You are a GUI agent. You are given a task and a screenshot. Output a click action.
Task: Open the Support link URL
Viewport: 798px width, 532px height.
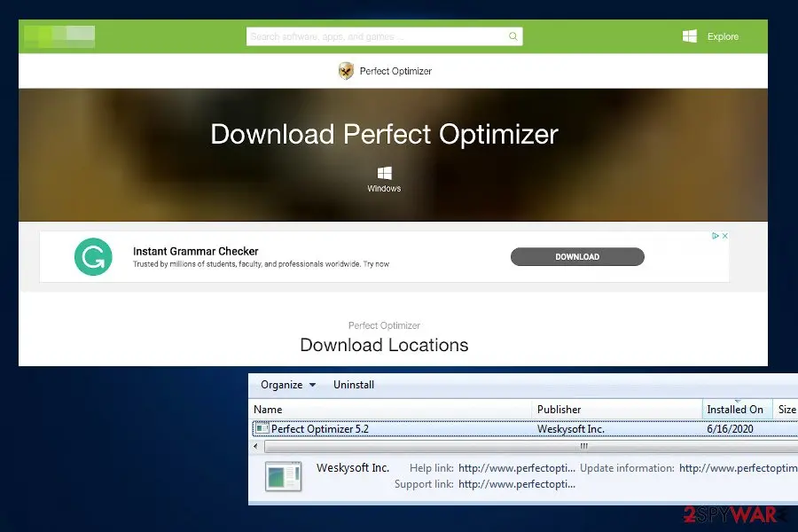pos(517,484)
